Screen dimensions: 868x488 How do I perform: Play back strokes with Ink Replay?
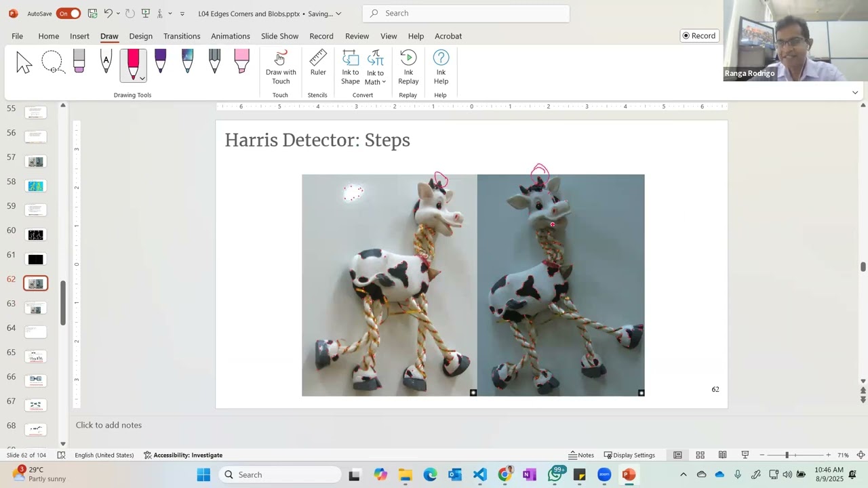pos(408,67)
